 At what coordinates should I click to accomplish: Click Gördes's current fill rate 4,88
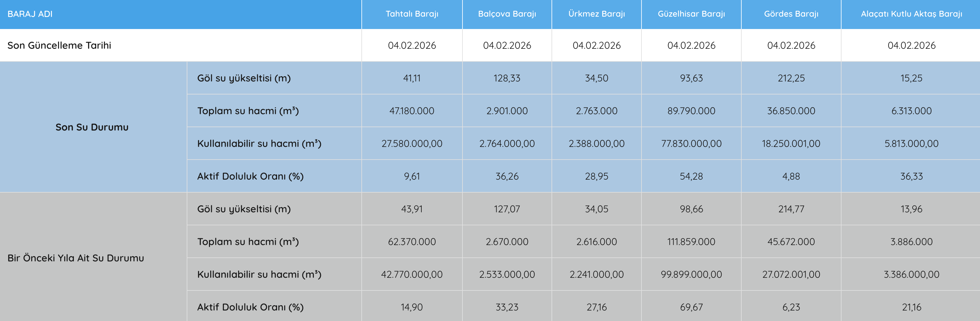coord(791,176)
